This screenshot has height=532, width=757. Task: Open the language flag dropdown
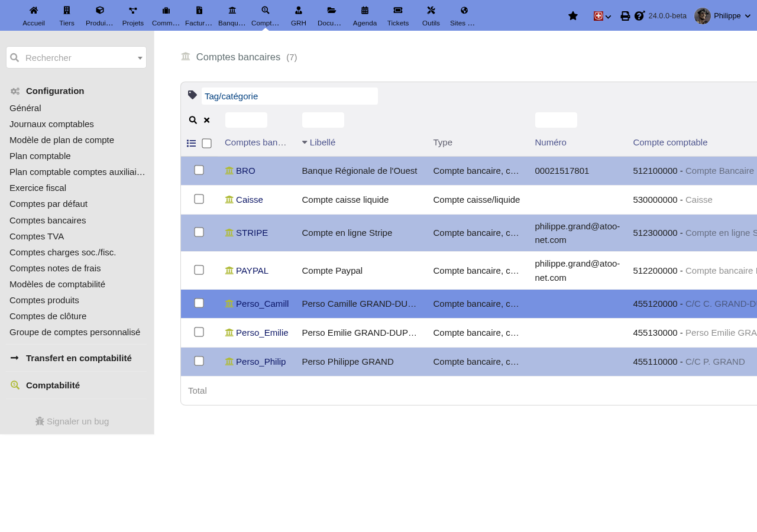602,16
